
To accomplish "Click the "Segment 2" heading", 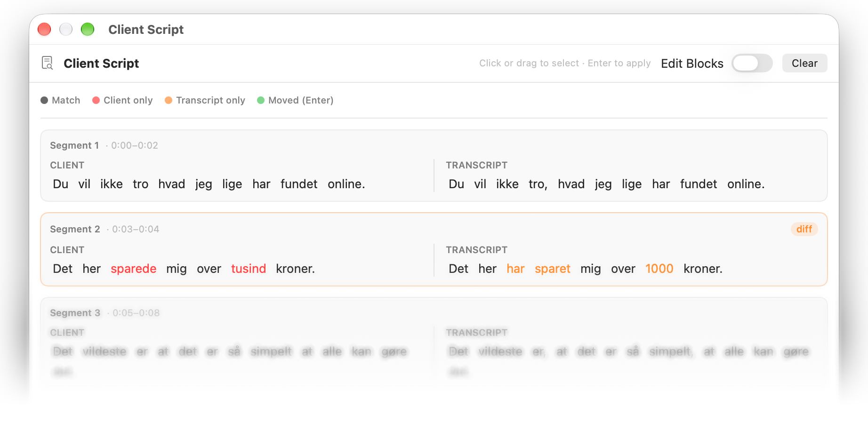I will [75, 229].
